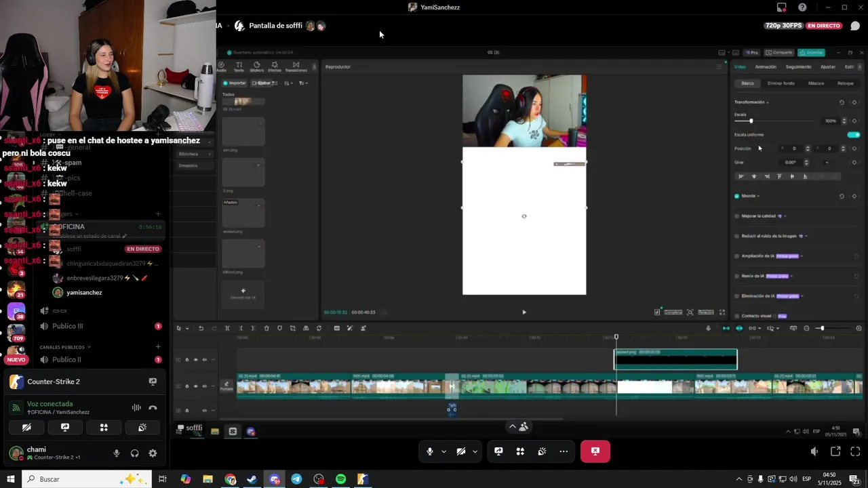This screenshot has width=868, height=488.
Task: Click the undo icon in timeline toolbar
Action: [x=201, y=328]
